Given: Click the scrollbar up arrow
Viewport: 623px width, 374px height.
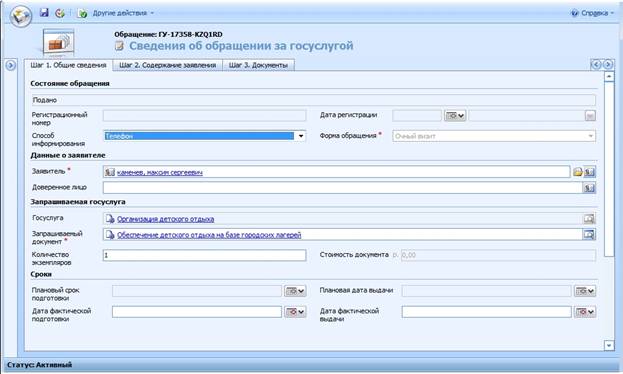Looking at the screenshot, I should tap(609, 76).
